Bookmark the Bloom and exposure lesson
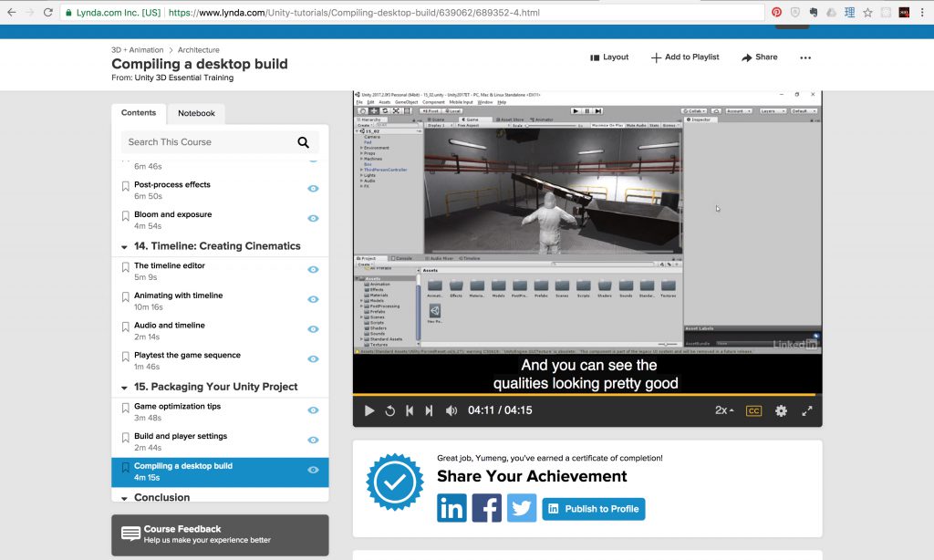Image resolution: width=934 pixels, height=560 pixels. point(125,216)
